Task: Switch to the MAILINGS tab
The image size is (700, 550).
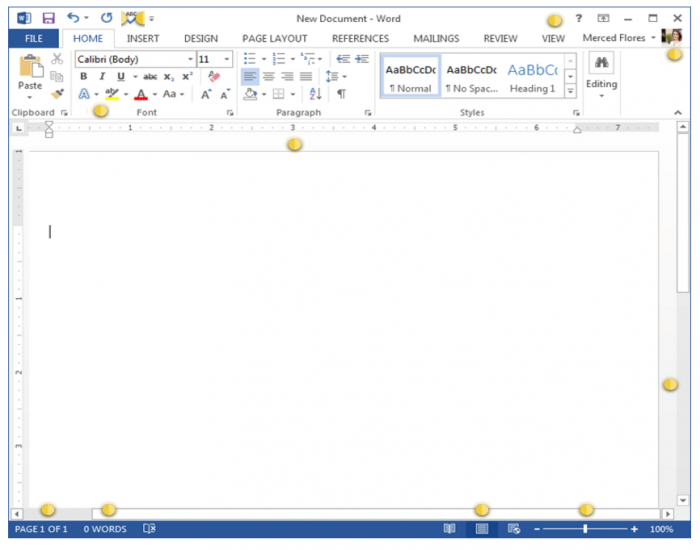Action: (436, 38)
